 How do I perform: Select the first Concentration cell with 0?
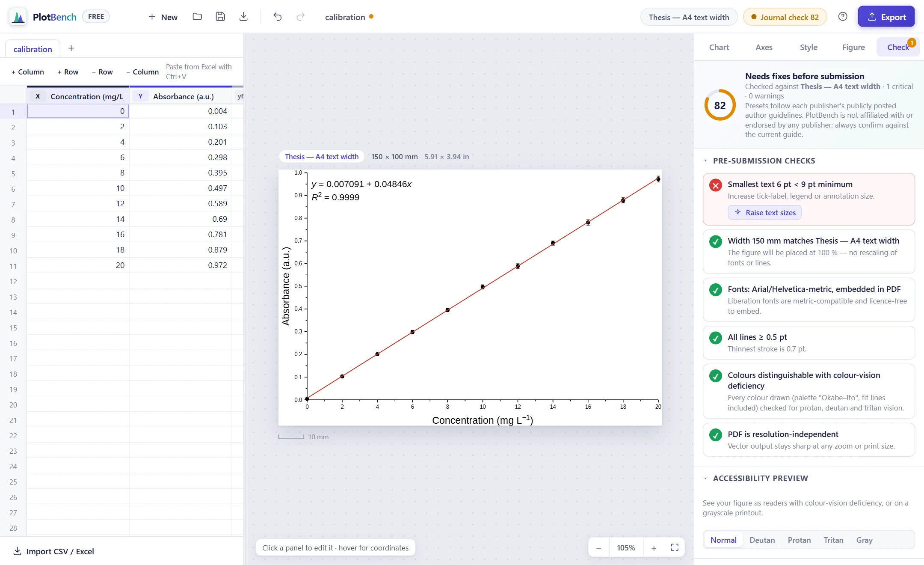pyautogui.click(x=78, y=111)
